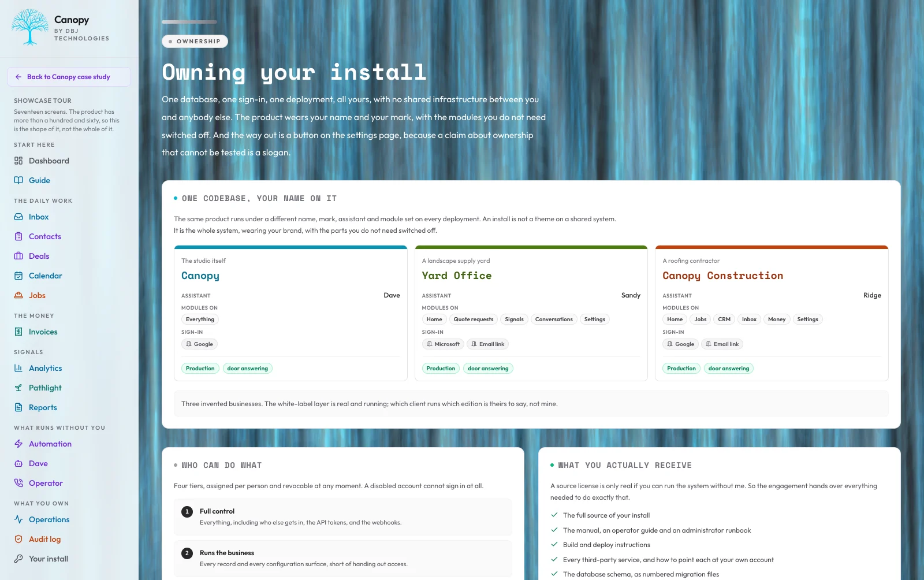924x580 pixels.
Task: Click the Jobs hard-hat icon
Action: tap(18, 295)
